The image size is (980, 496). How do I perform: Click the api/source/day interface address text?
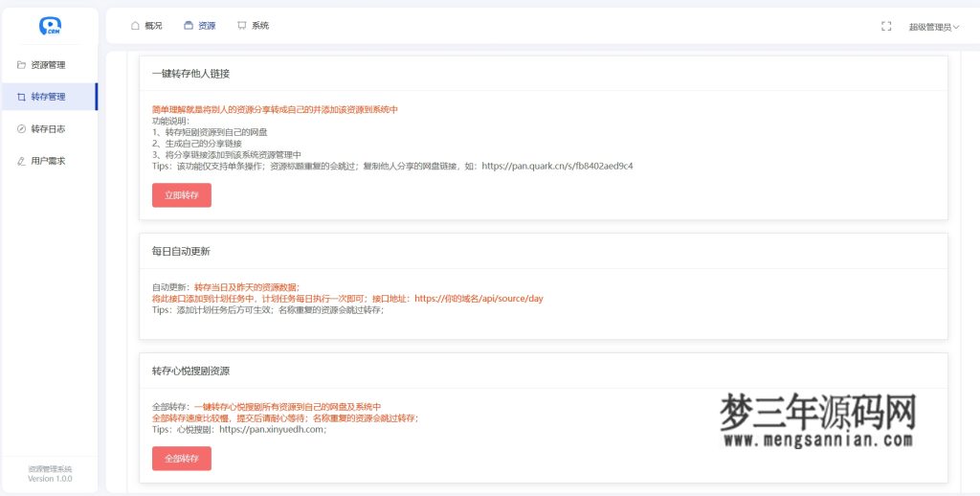click(x=479, y=299)
